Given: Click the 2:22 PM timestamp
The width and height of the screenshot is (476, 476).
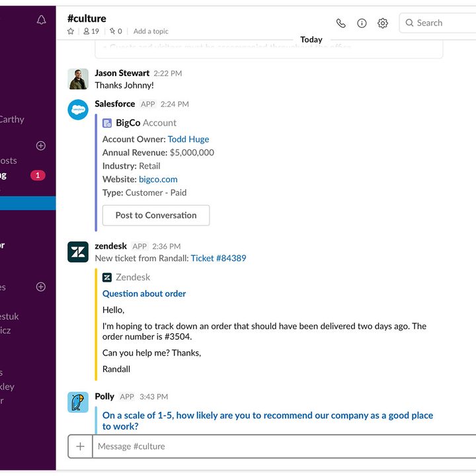Looking at the screenshot, I should (x=167, y=73).
